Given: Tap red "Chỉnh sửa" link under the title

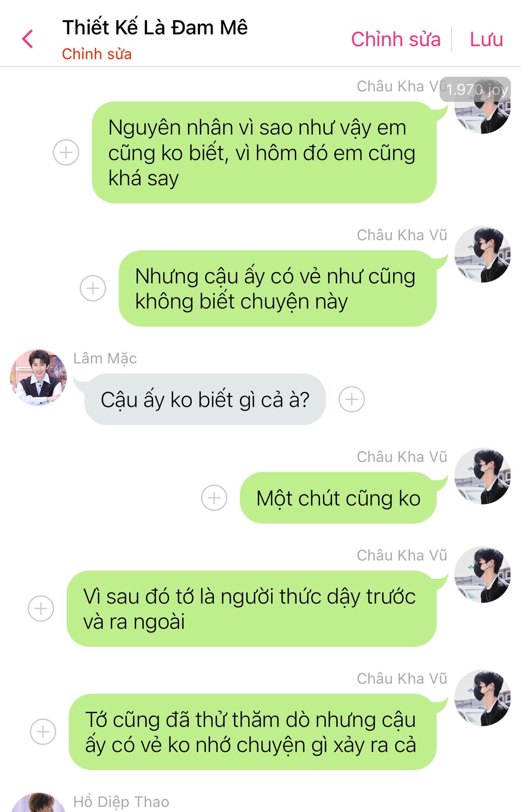Looking at the screenshot, I should [97, 54].
